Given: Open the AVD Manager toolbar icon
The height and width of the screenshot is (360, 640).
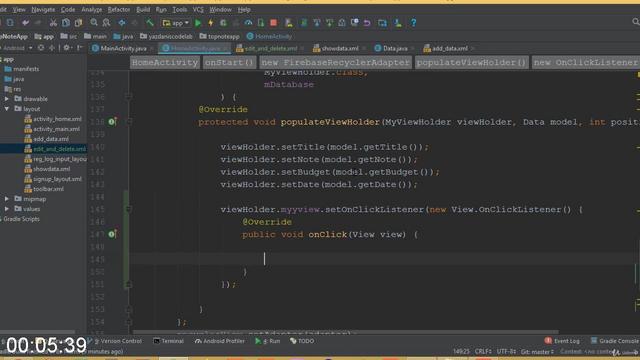Looking at the screenshot, I should click(289, 23).
